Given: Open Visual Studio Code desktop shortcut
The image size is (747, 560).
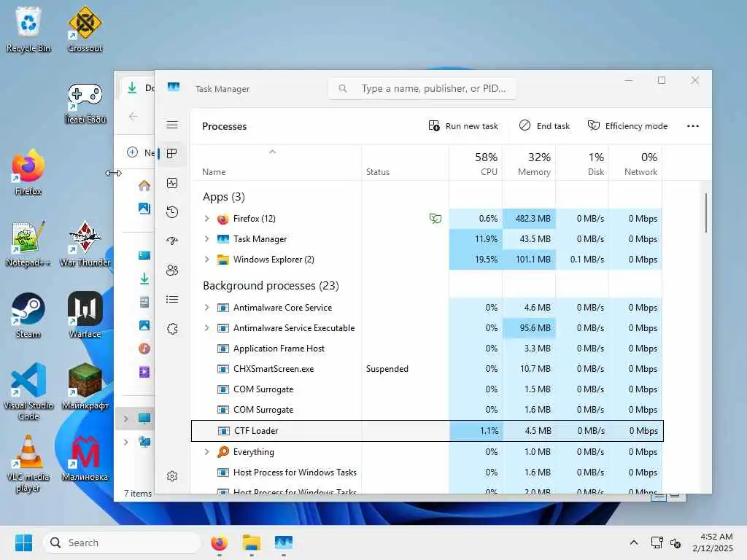Looking at the screenshot, I should (28, 392).
